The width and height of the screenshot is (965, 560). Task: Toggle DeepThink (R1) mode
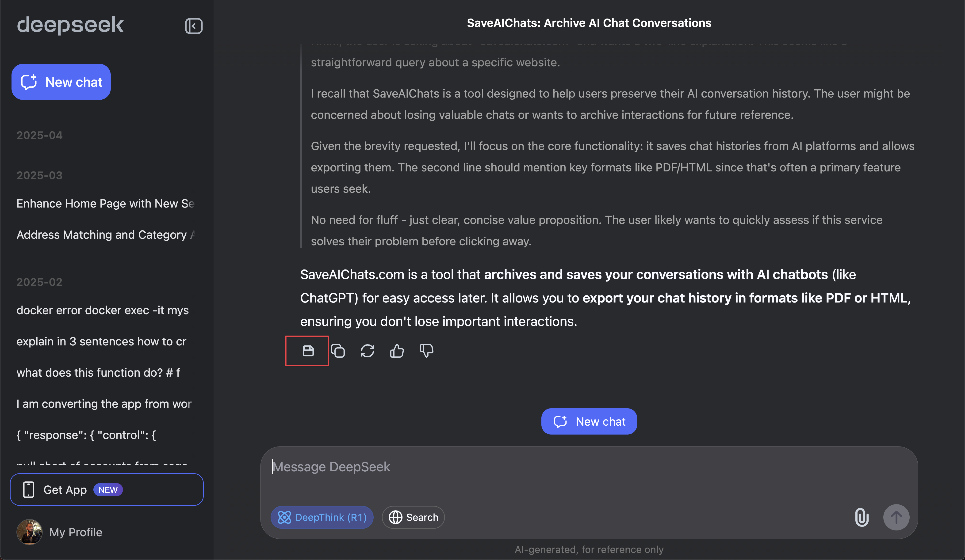point(322,517)
